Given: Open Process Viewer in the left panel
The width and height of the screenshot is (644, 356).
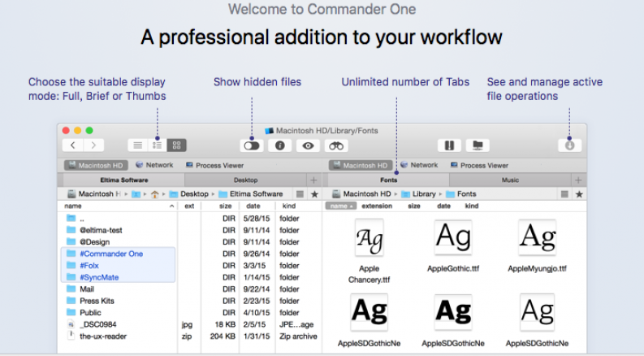Looking at the screenshot, I should 215,165.
